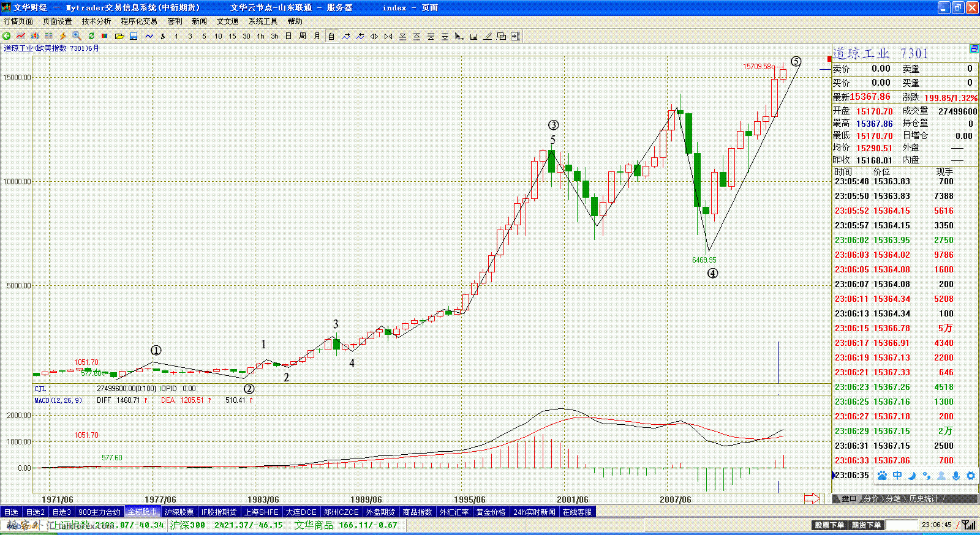Click the green refresh icon

[91, 36]
